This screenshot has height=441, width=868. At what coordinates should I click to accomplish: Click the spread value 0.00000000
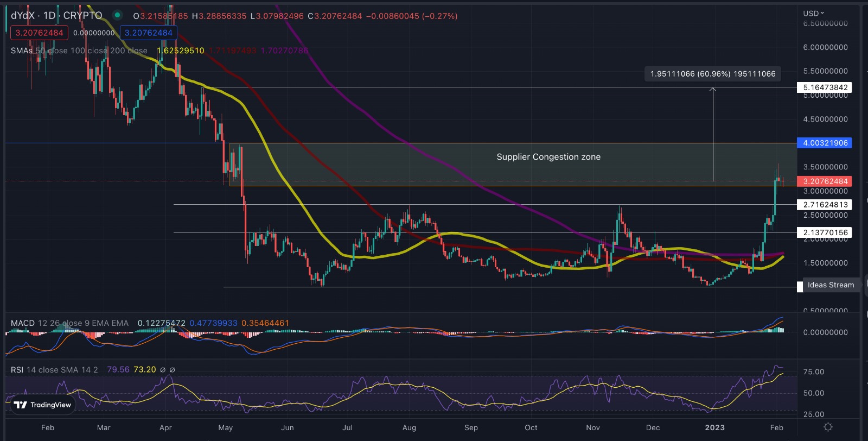click(94, 33)
